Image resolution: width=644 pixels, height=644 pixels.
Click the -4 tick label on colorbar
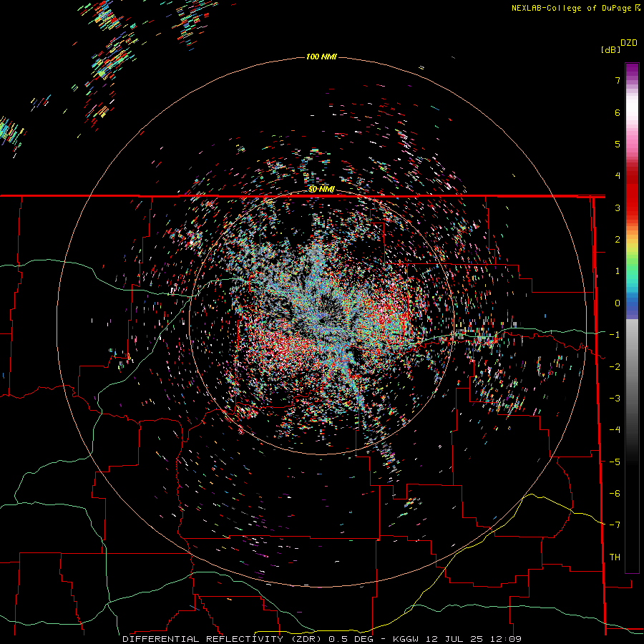(615, 430)
